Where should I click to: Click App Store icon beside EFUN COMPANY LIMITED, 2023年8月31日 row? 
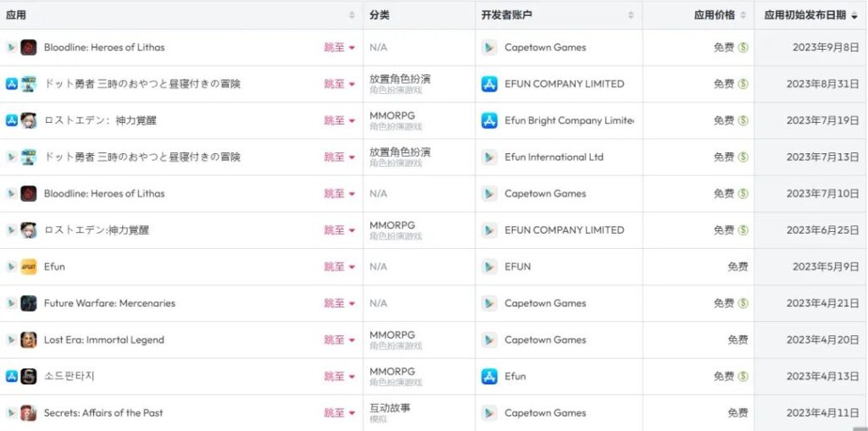coord(489,84)
